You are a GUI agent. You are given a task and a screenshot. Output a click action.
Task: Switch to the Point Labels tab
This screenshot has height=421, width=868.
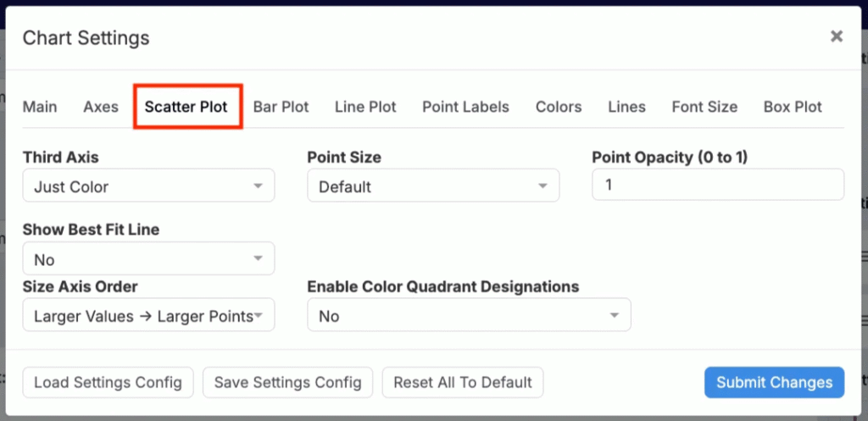tap(465, 107)
